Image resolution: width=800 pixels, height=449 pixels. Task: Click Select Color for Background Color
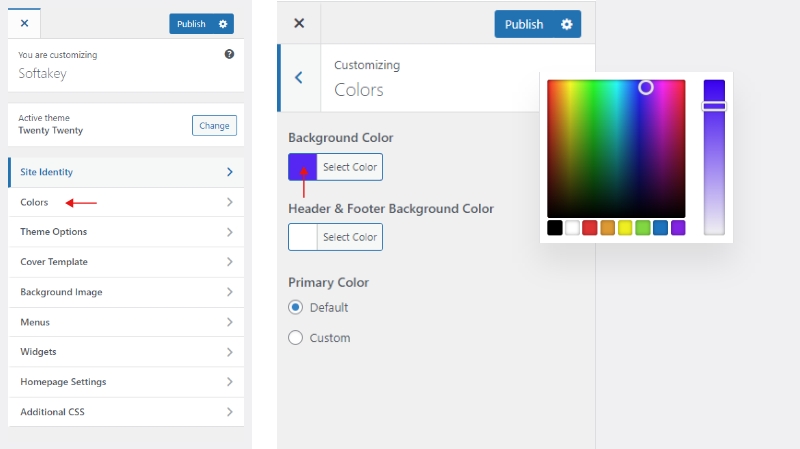coord(350,167)
